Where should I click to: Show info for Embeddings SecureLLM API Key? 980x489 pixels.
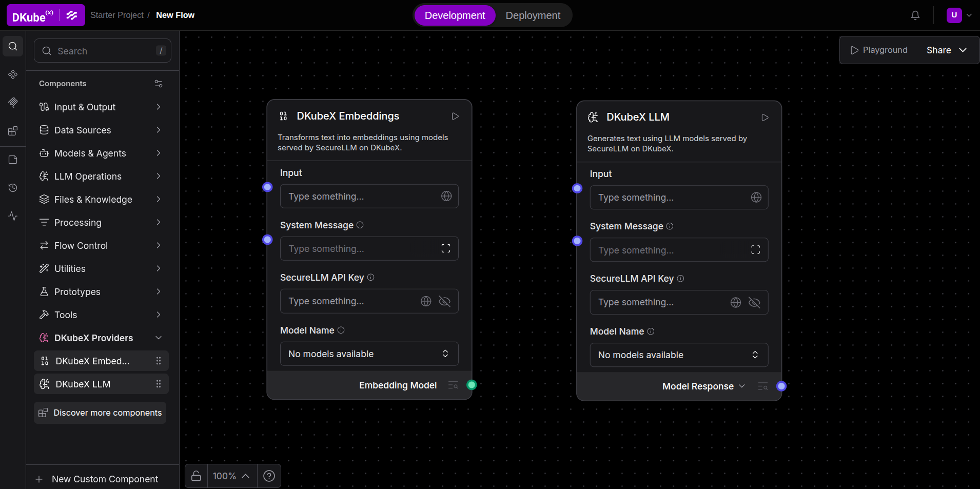click(371, 278)
